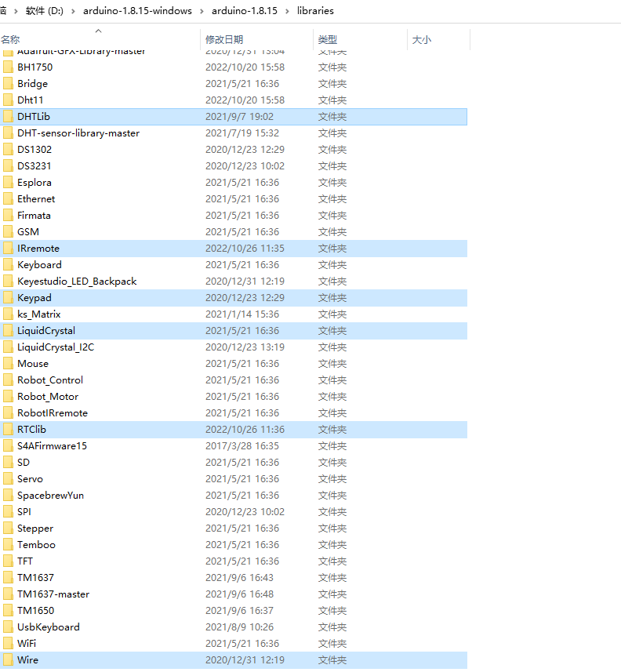Expand breadcrumb chevron after arduino-1.8.15
621x672 pixels.
point(288,11)
